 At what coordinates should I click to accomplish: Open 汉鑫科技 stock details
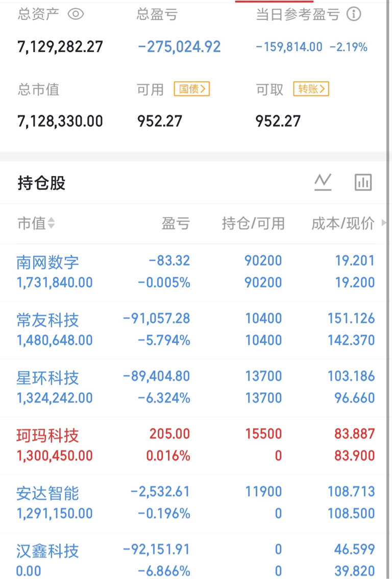point(48,551)
